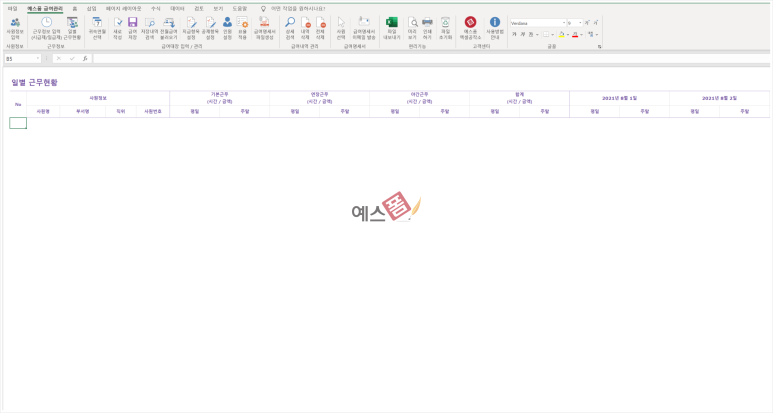Click 급여명세서 이메일 발송 icon

tap(364, 22)
